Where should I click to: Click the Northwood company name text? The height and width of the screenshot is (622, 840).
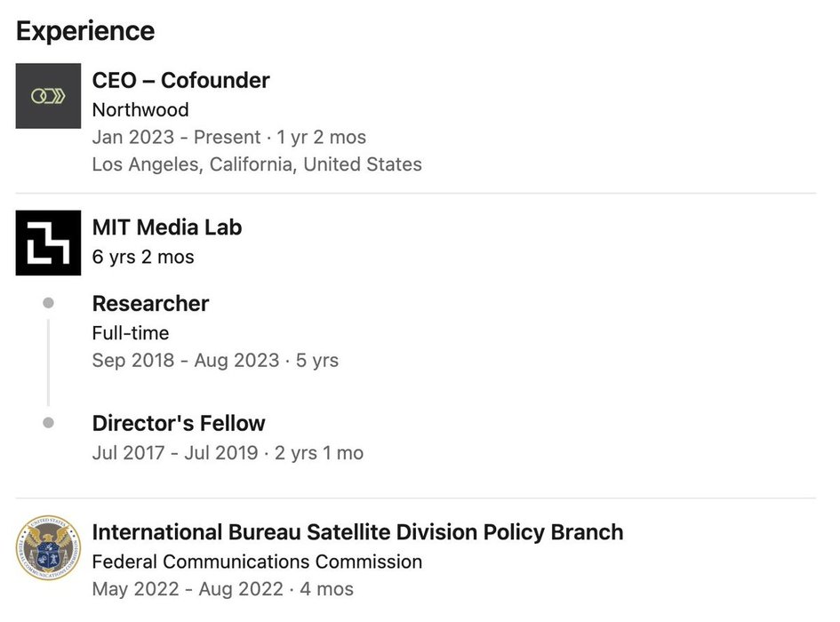[140, 110]
